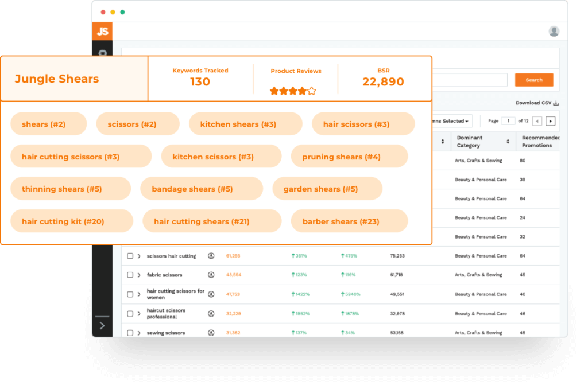Select the thinning shears (#5) pill

(71, 189)
